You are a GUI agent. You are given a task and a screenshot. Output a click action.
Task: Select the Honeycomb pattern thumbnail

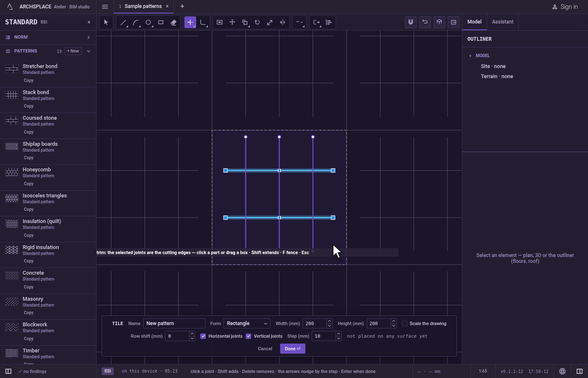tap(12, 172)
